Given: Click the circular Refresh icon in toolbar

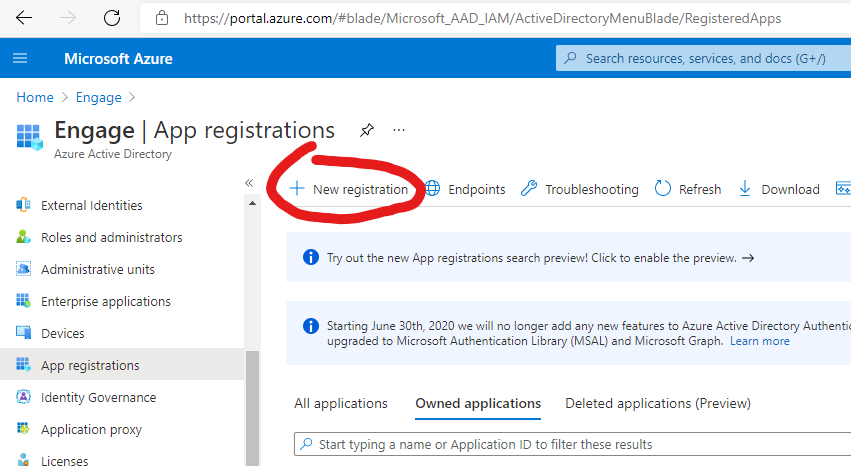Looking at the screenshot, I should click(663, 188).
